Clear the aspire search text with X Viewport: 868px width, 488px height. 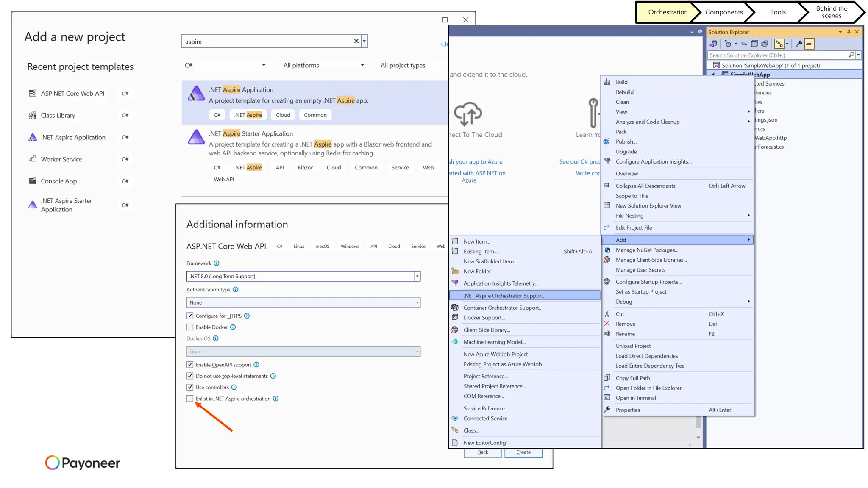(x=356, y=42)
